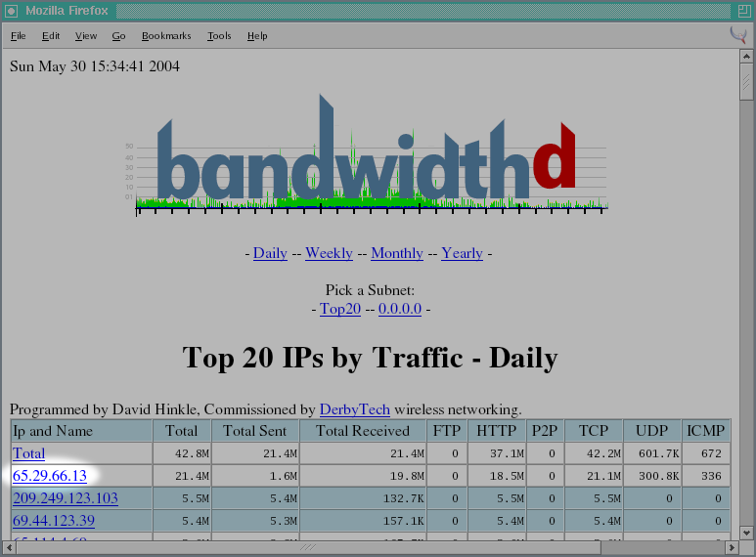Click the bandwidthd logo graph image
This screenshot has width=756, height=557.
pyautogui.click(x=366, y=154)
